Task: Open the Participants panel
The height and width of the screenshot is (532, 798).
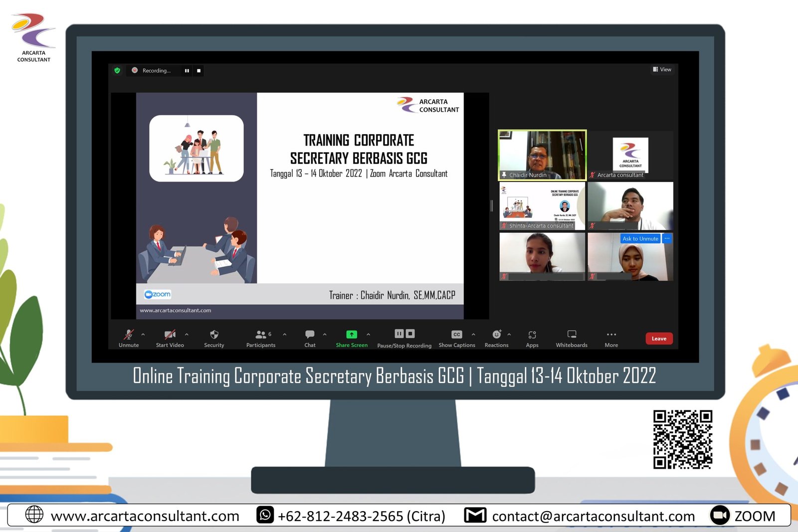Action: (x=261, y=335)
